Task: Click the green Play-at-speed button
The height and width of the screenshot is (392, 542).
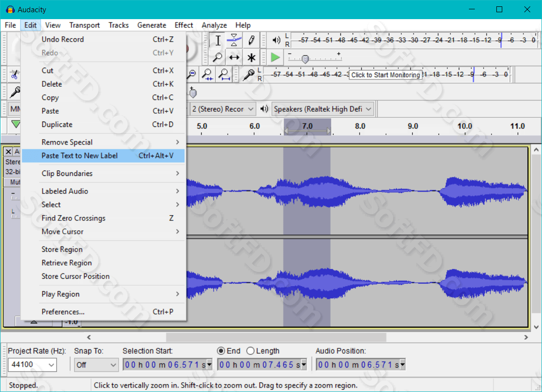Action: pos(276,57)
